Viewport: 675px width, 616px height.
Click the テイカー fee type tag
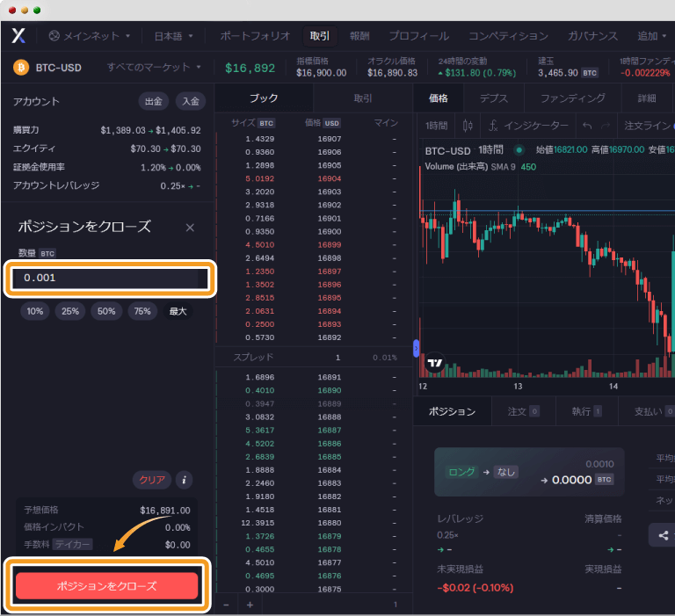[x=72, y=545]
